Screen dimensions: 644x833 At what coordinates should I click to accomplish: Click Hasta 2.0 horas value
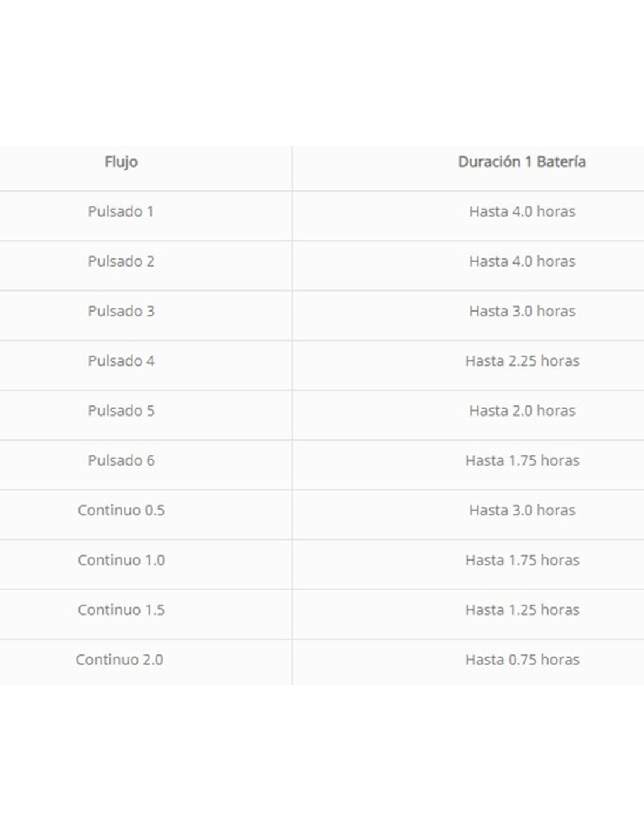point(522,411)
